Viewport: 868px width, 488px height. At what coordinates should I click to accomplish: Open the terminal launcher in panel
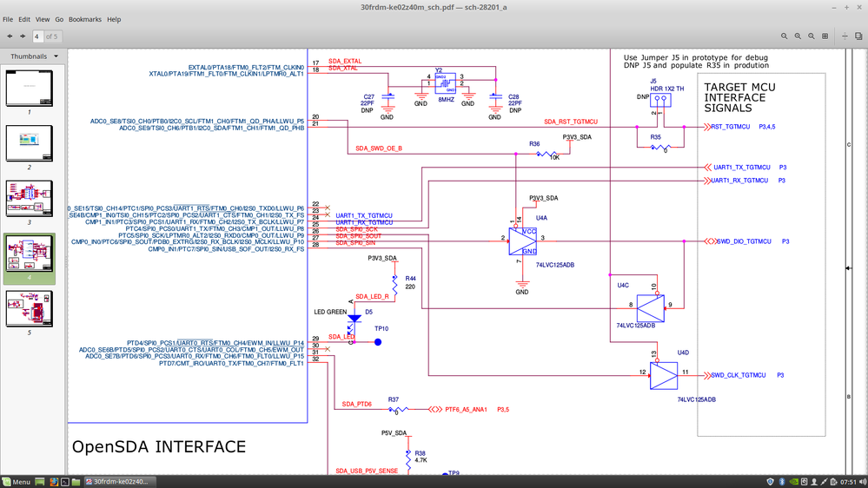65,482
